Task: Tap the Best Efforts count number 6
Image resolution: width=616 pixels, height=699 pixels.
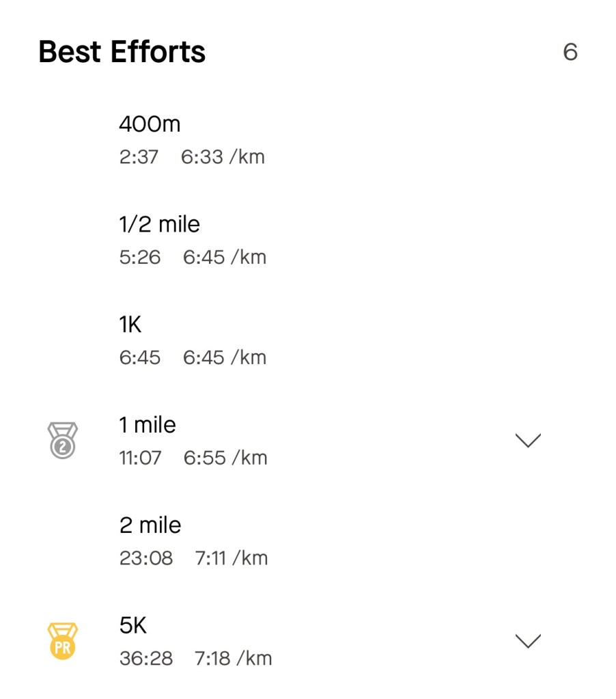Action: click(570, 52)
